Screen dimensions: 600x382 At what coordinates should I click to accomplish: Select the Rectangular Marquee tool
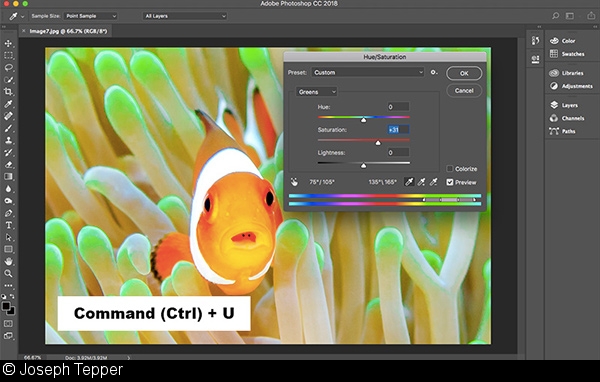pos(8,56)
